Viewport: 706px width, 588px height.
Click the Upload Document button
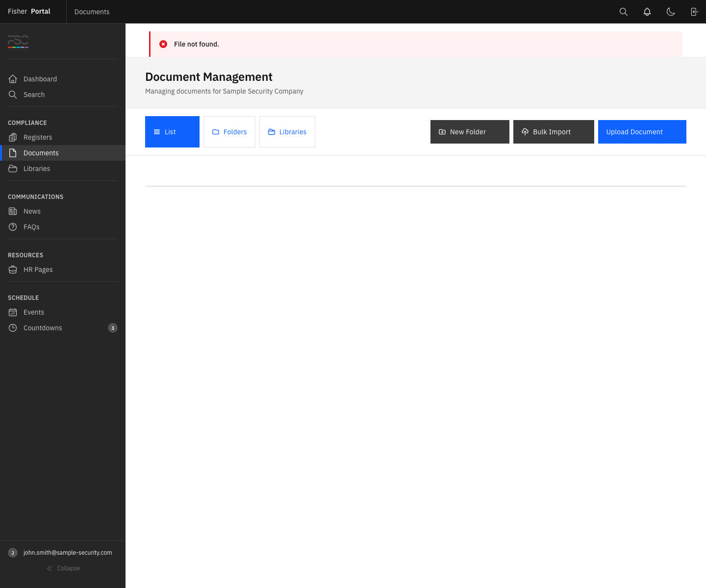tap(642, 132)
